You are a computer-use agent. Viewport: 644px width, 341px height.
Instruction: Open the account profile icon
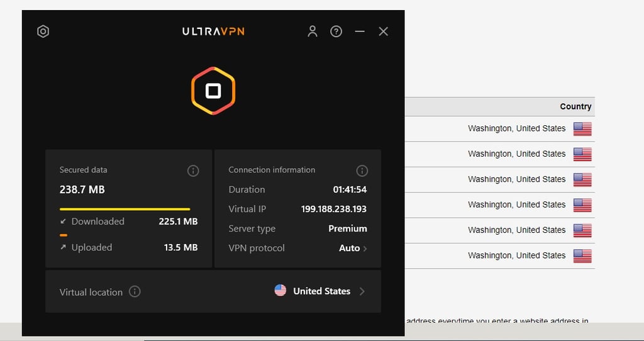click(x=313, y=31)
